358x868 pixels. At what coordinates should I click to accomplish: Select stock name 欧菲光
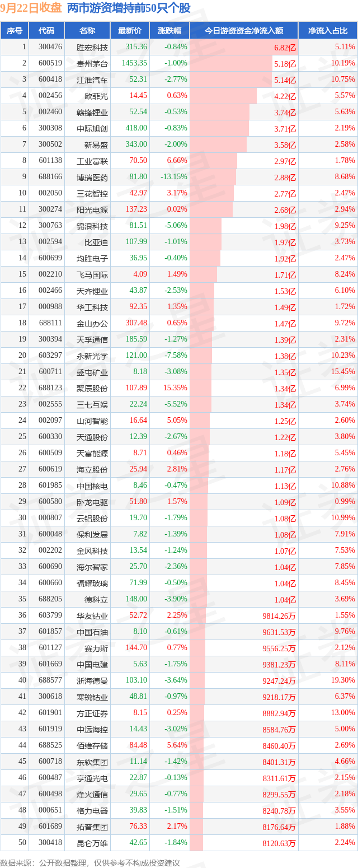pos(96,96)
